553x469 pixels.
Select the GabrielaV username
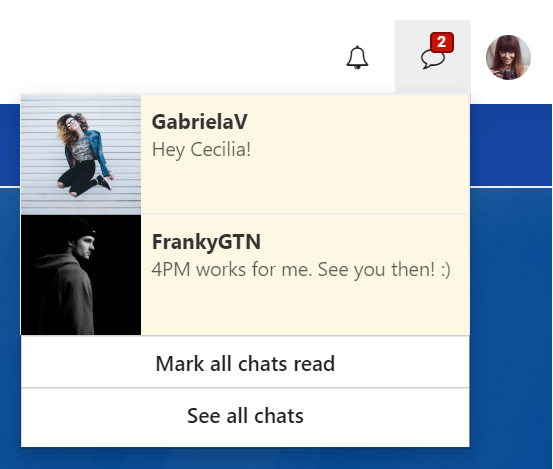200,122
